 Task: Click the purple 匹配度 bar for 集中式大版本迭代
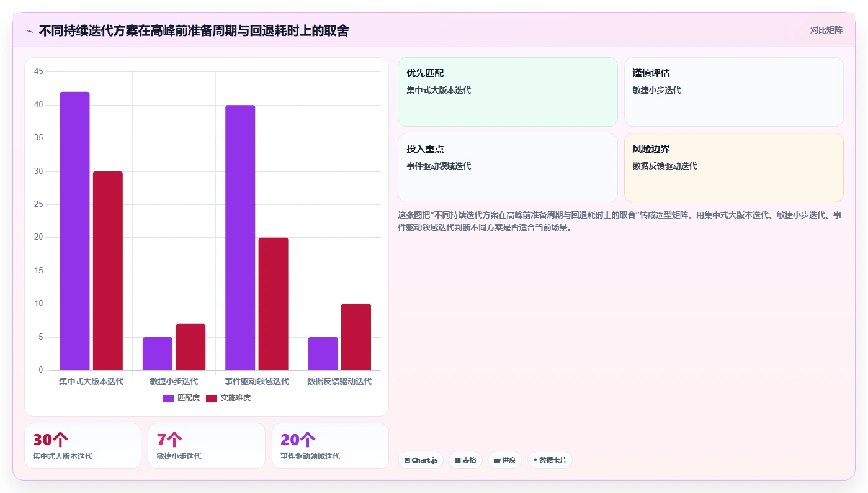(x=74, y=231)
